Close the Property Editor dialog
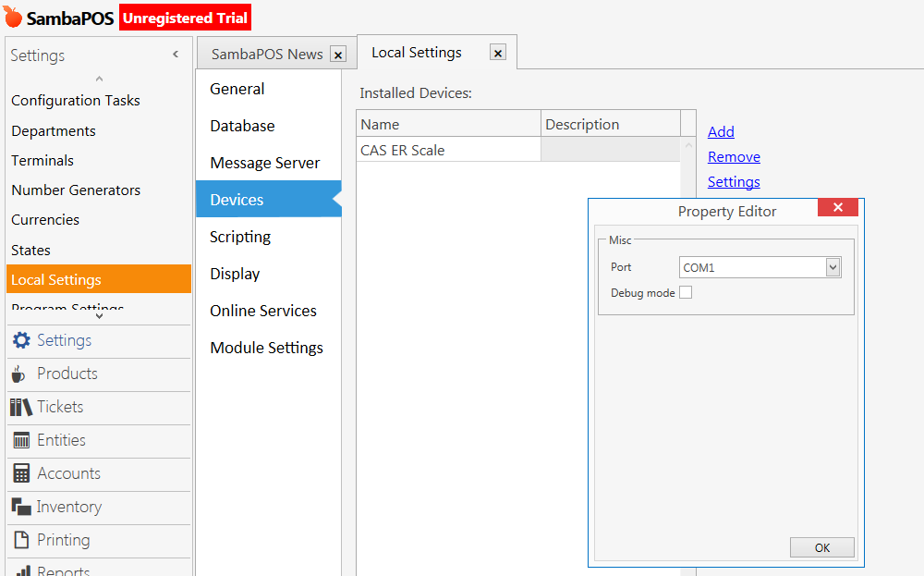The height and width of the screenshot is (576, 924). click(x=838, y=207)
